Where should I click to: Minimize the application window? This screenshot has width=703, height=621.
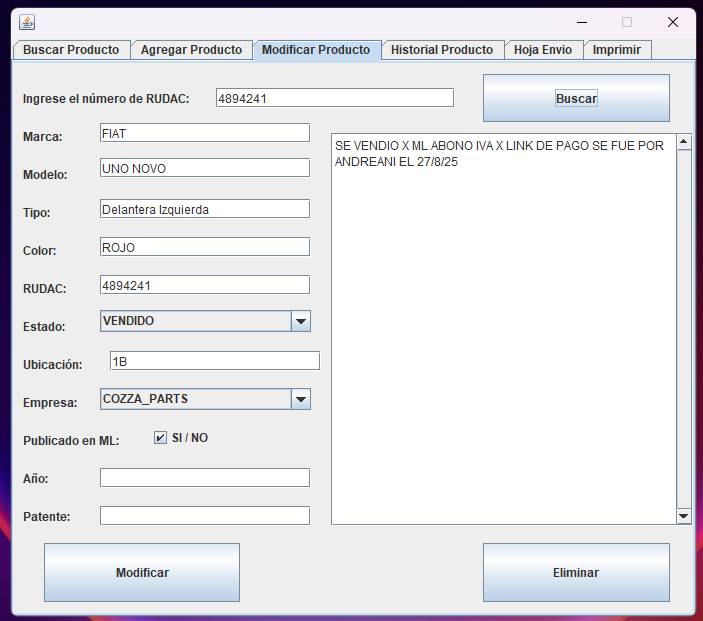click(x=582, y=22)
